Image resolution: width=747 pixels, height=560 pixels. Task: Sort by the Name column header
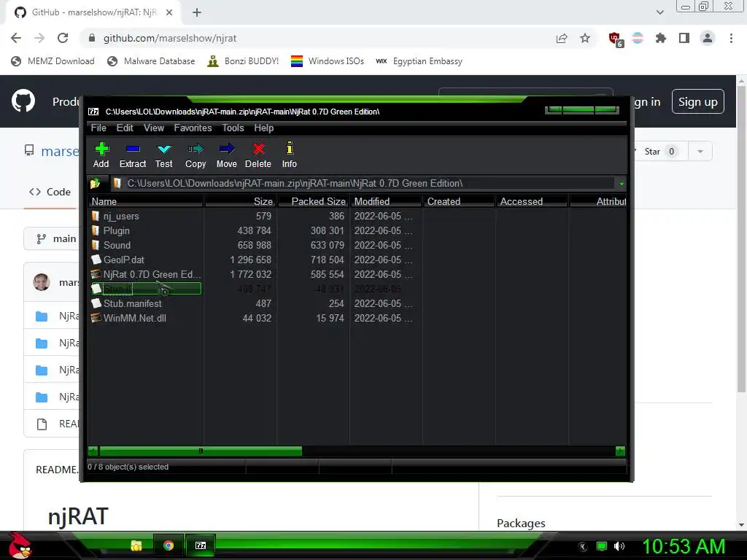point(146,201)
